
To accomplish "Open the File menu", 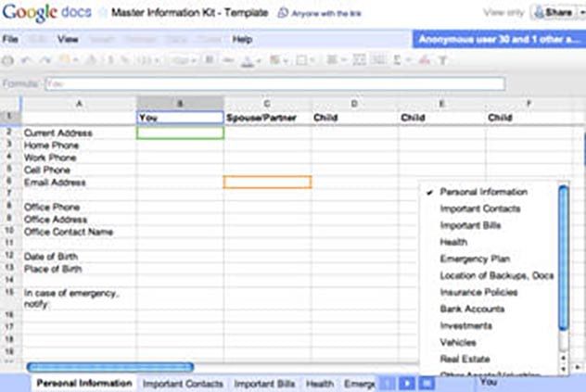I will coord(10,39).
